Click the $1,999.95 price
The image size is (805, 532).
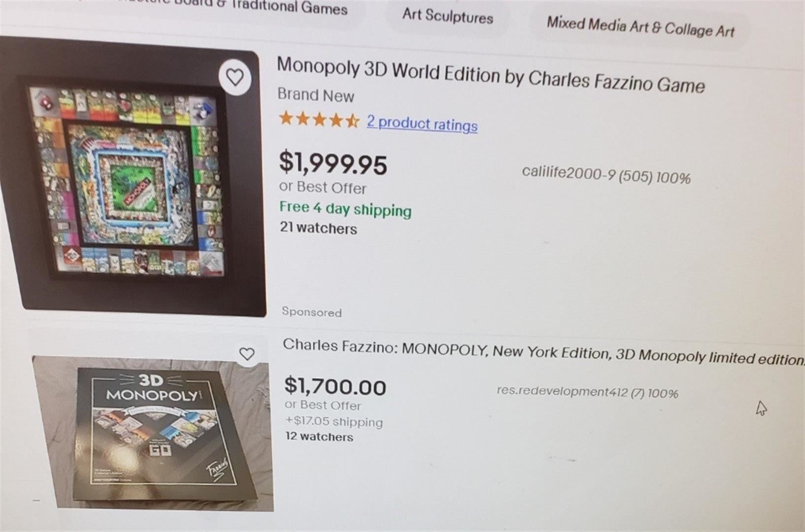pyautogui.click(x=333, y=163)
